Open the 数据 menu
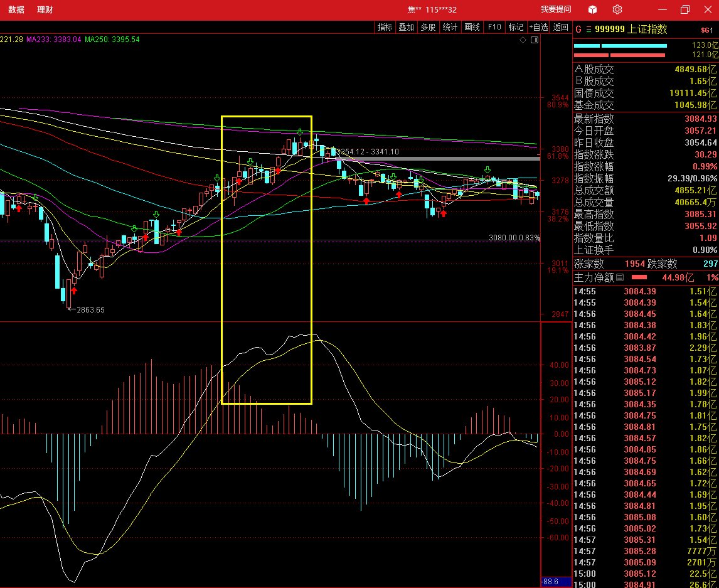Image resolution: width=719 pixels, height=588 pixels. pos(16,9)
